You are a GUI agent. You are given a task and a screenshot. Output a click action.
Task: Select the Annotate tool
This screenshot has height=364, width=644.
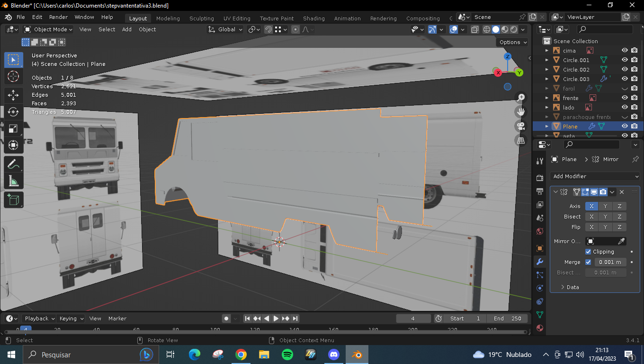(13, 164)
